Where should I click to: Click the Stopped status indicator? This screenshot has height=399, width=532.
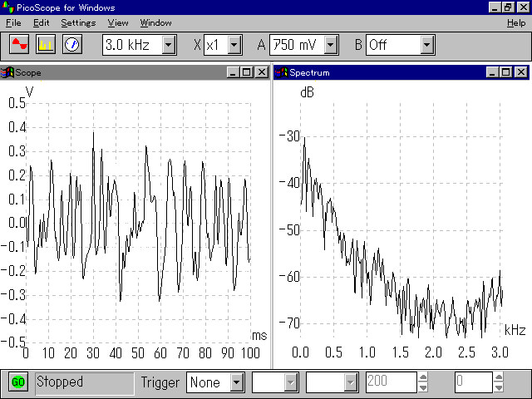[85, 383]
